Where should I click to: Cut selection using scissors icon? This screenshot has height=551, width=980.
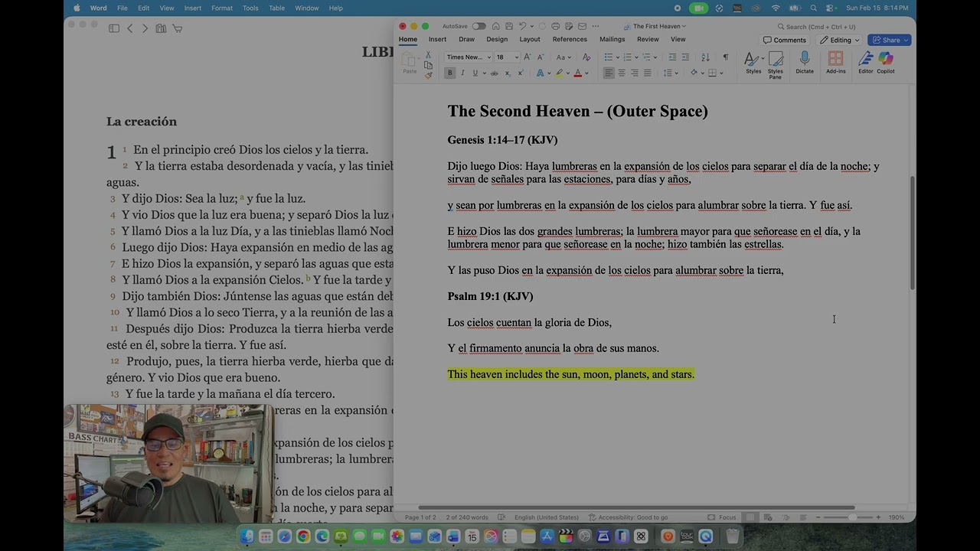pyautogui.click(x=428, y=54)
